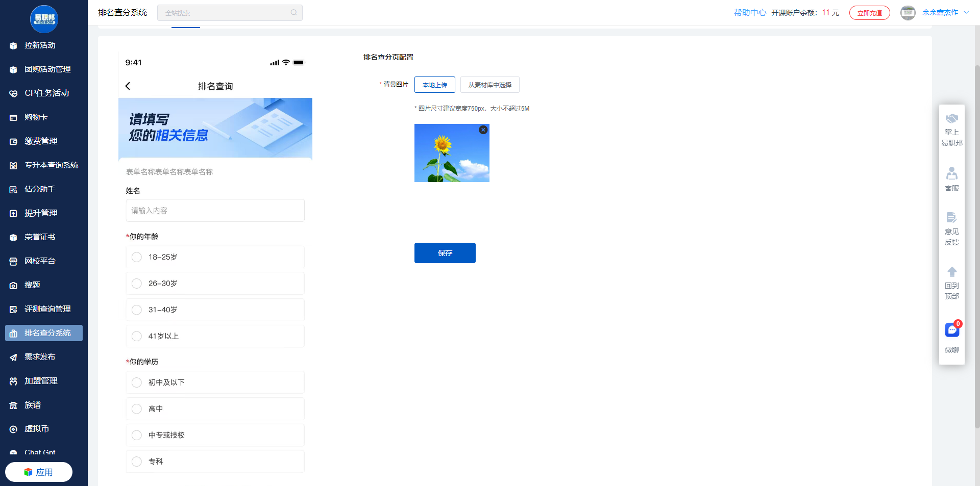The image size is (980, 486).
Task: Select the 18–25岁 age radio option
Action: [x=137, y=257]
